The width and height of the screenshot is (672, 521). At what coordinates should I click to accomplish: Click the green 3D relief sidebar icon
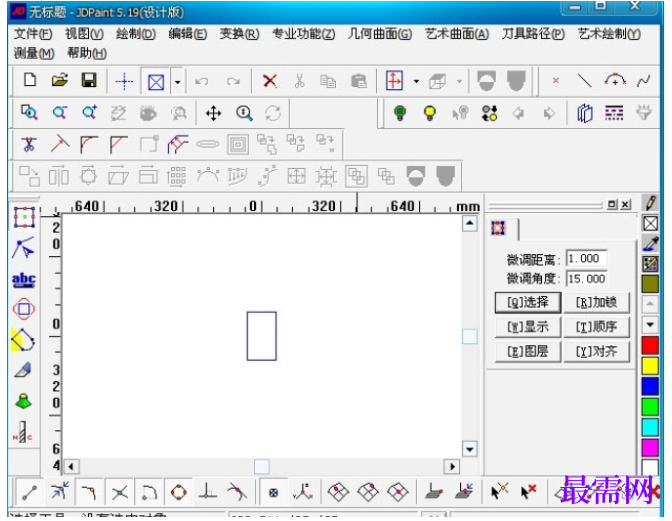click(24, 401)
